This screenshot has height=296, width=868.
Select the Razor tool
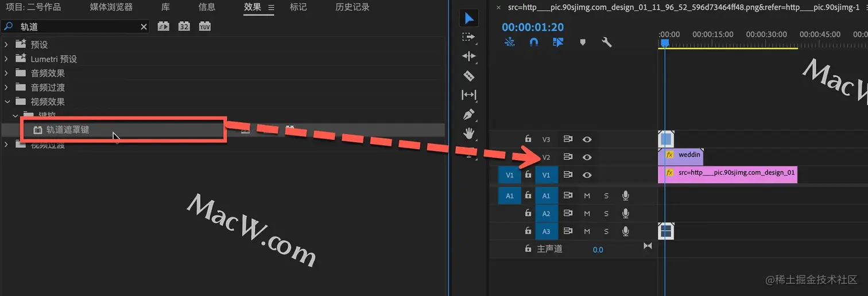(469, 76)
